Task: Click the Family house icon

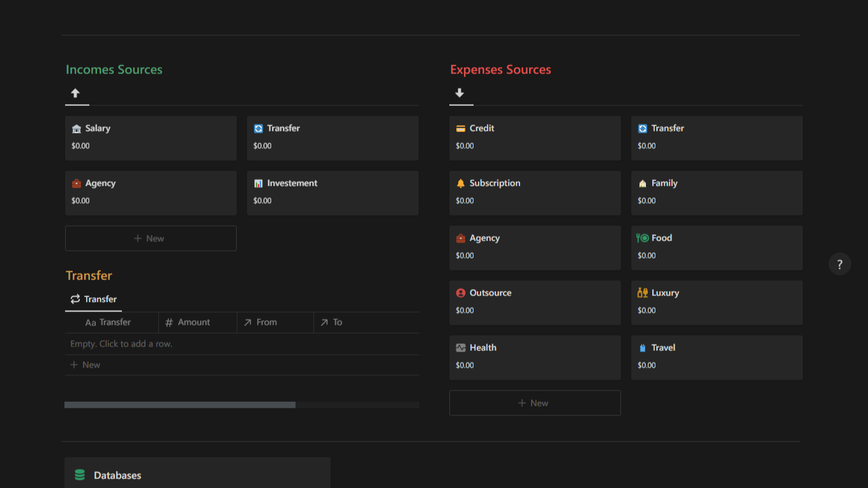Action: pos(643,184)
